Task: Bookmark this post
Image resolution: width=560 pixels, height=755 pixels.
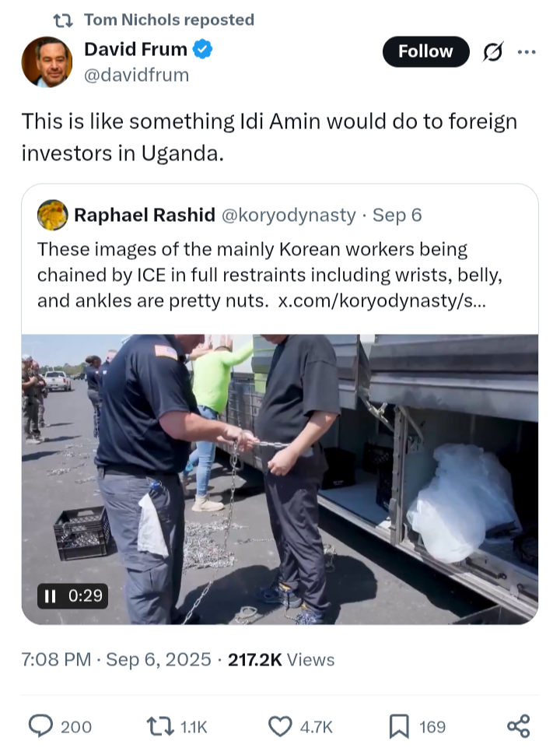Action: point(399,726)
